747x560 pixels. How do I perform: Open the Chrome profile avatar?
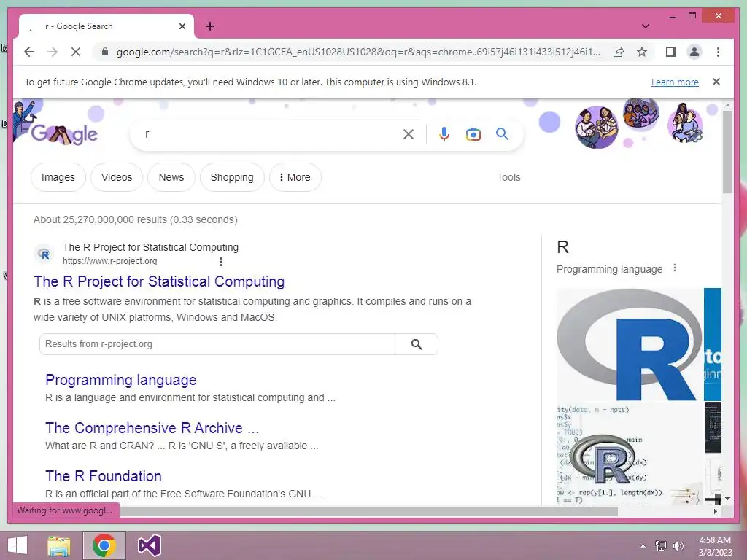pos(694,52)
